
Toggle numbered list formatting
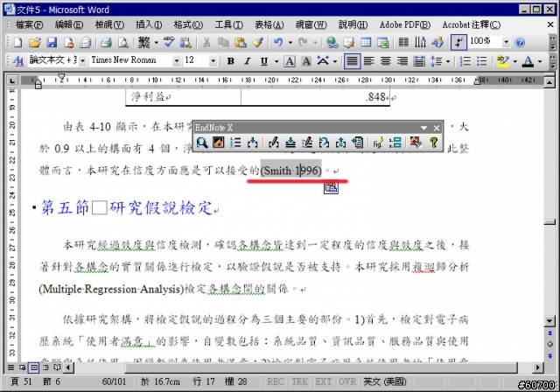pos(465,61)
